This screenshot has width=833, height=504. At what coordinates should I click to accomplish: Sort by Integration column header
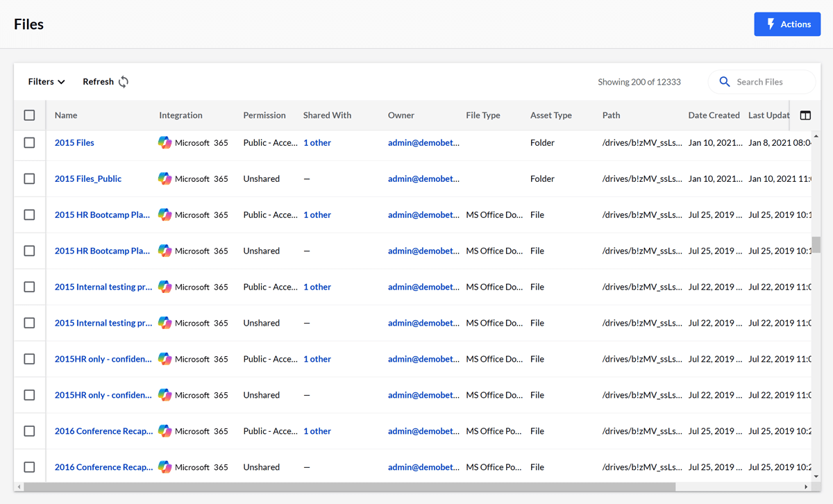(x=180, y=115)
